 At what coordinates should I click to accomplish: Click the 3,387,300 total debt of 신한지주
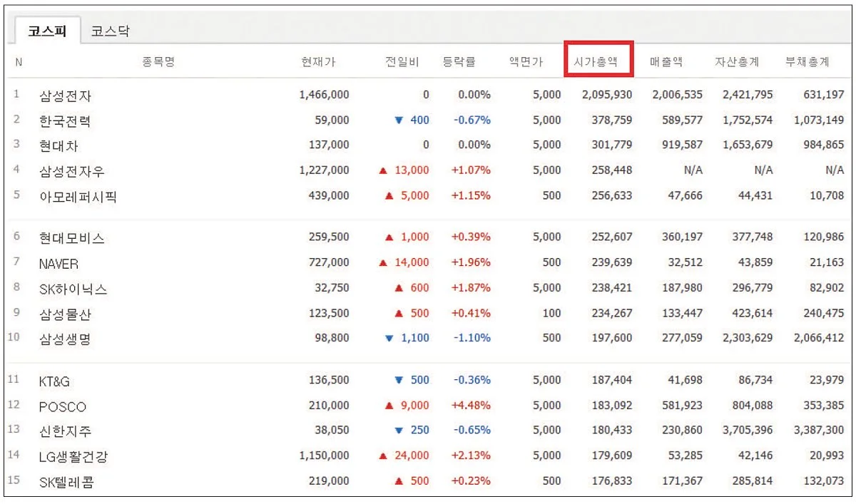click(x=819, y=430)
